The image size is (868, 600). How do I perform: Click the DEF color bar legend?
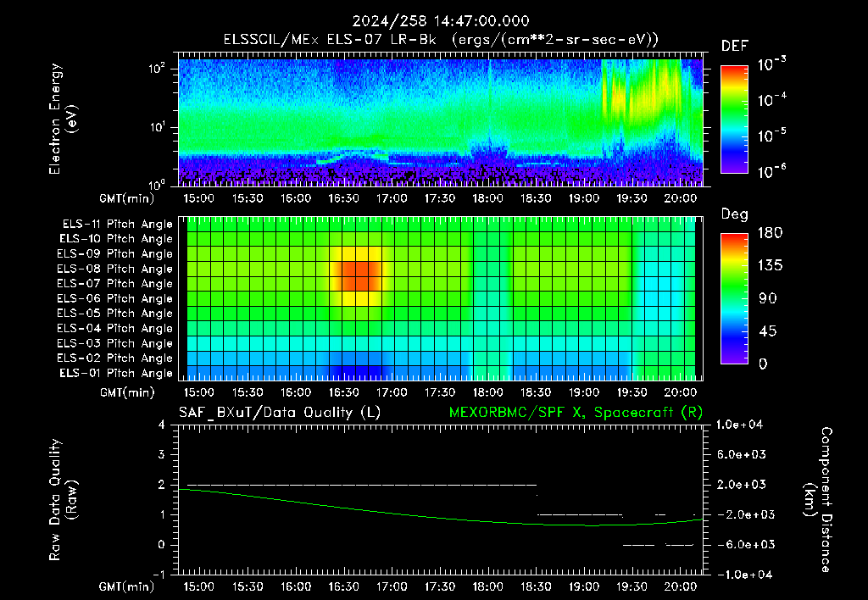click(x=734, y=119)
